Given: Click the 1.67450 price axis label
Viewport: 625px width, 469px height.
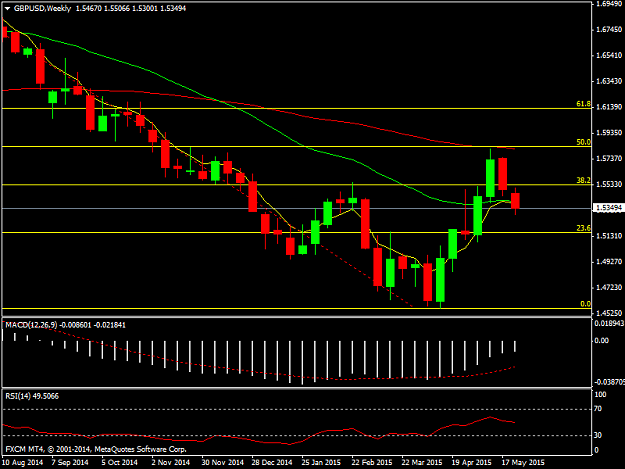Looking at the screenshot, I should click(609, 29).
